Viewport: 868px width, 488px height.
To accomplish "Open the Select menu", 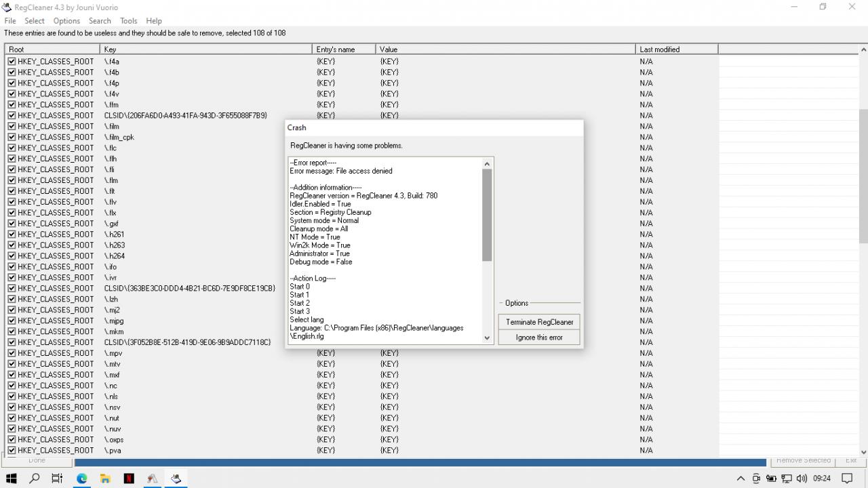I will click(x=35, y=21).
